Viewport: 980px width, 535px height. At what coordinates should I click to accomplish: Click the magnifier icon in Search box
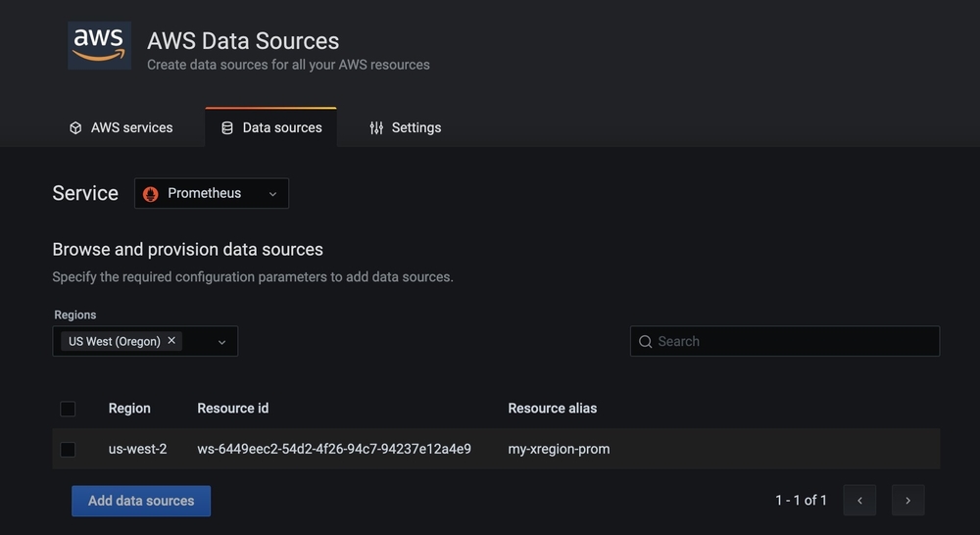point(646,341)
